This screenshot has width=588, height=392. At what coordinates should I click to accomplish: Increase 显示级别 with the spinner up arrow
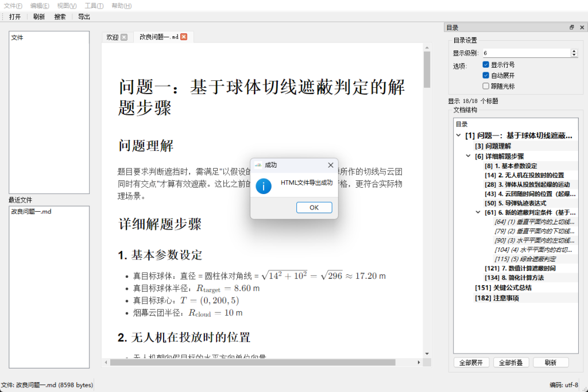pos(574,51)
